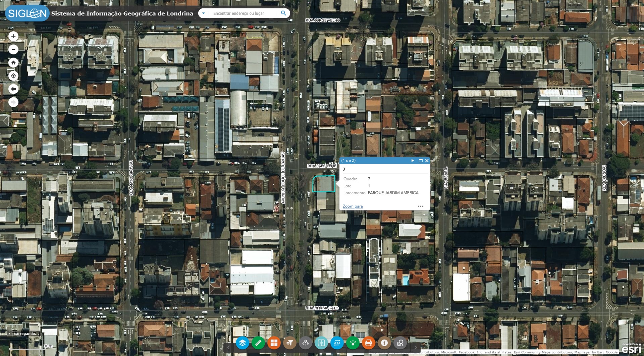Screen dimensions: 644x356
Task: Click the Loteamento field label
Action: [x=354, y=193]
